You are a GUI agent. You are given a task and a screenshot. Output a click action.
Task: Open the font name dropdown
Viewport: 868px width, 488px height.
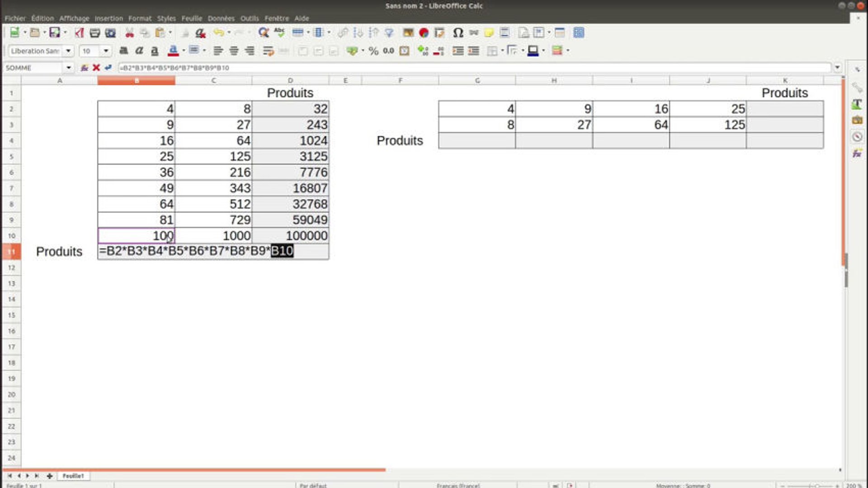click(68, 51)
